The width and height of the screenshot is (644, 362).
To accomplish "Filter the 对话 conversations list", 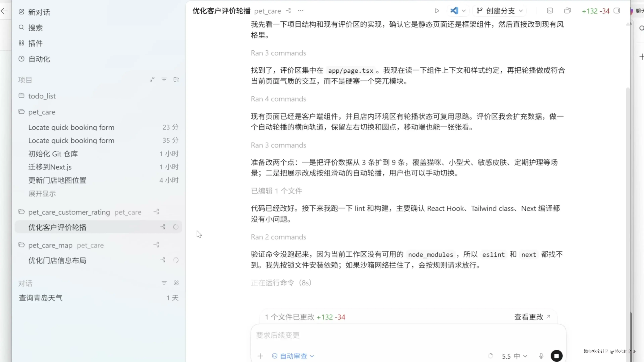I will coord(164,283).
